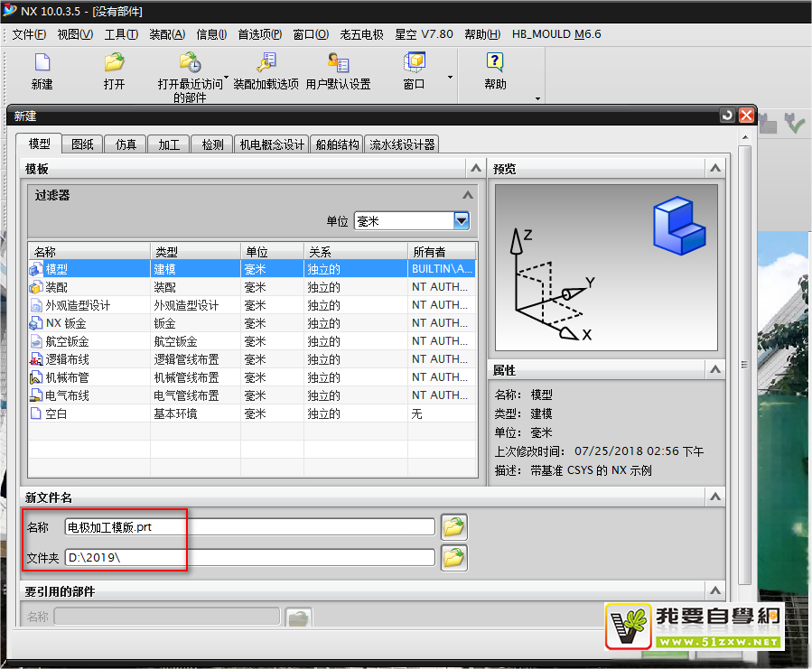
Task: Click the 新建 (New) toolbar icon
Action: coord(42,63)
